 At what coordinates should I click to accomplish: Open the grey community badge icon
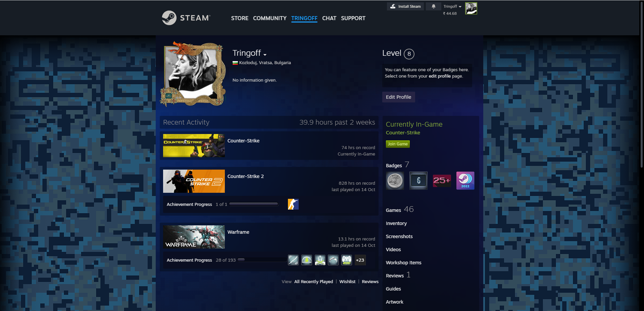(395, 181)
